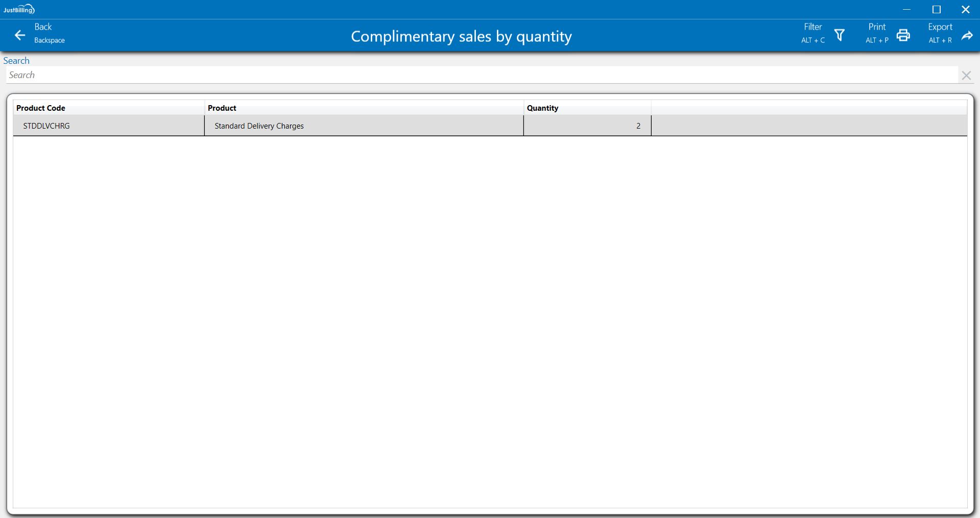Click the Back arrow icon
The width and height of the screenshot is (980, 518).
point(20,35)
